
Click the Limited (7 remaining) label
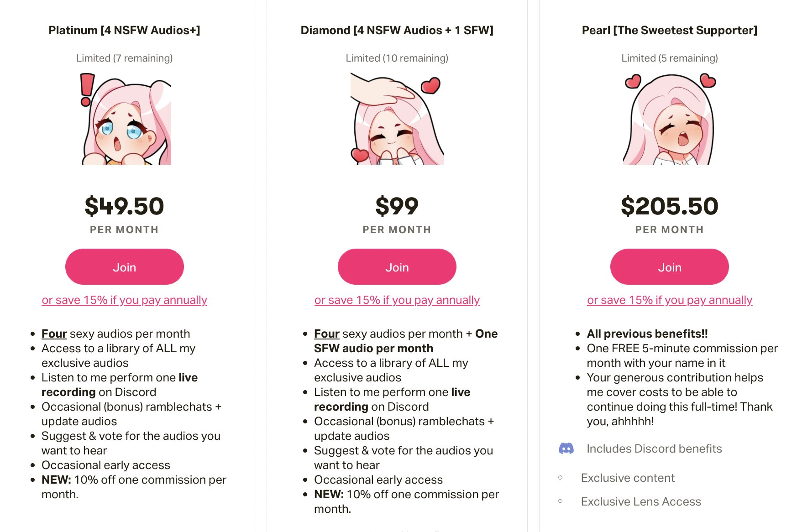pos(125,58)
